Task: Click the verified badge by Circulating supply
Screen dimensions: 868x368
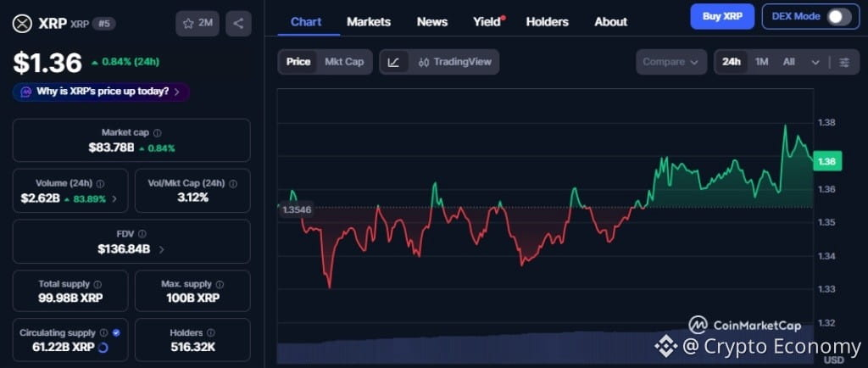Action: pos(115,332)
